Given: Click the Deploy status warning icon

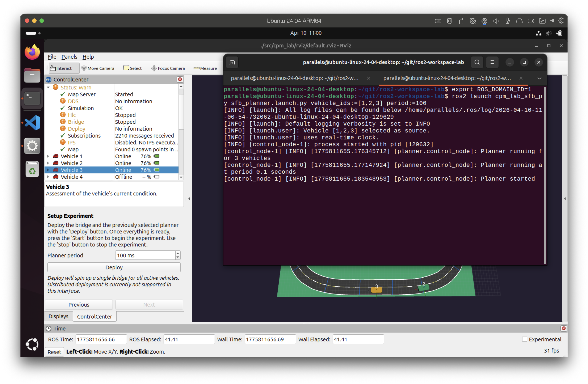Looking at the screenshot, I should [x=63, y=128].
